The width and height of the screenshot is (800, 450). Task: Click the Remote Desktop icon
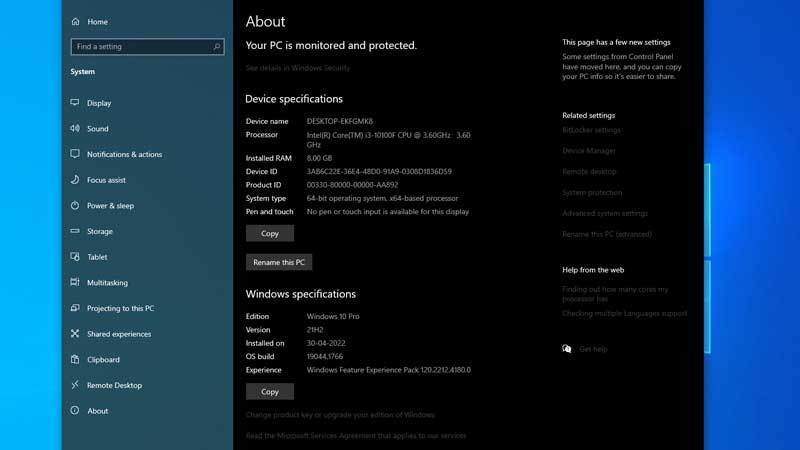click(x=75, y=385)
